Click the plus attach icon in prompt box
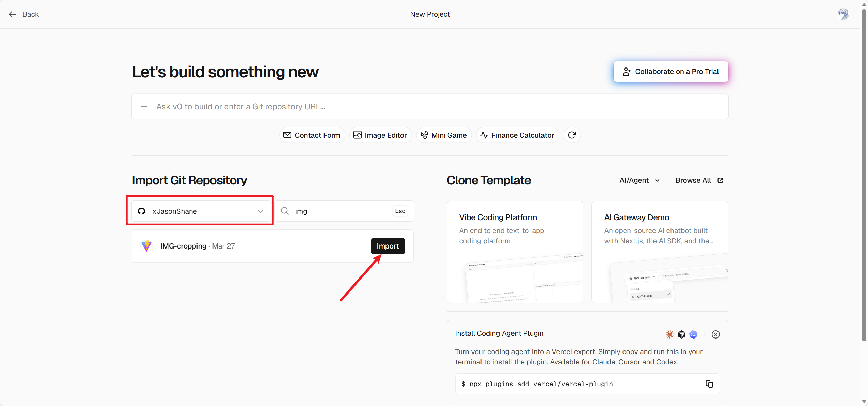 [144, 107]
